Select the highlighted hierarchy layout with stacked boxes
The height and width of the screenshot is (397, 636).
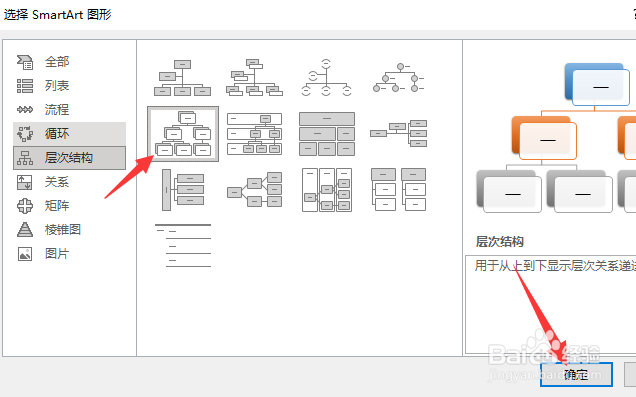tap(183, 134)
